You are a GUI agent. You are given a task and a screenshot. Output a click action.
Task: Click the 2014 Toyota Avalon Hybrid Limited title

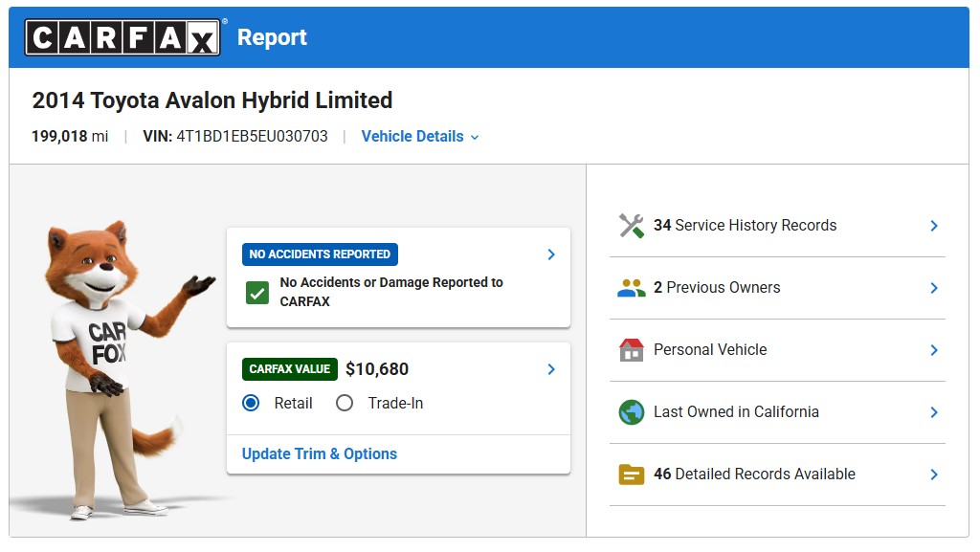[212, 99]
